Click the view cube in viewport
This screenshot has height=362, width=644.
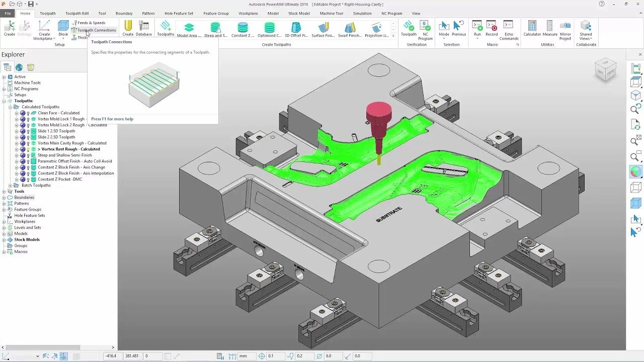tap(605, 70)
